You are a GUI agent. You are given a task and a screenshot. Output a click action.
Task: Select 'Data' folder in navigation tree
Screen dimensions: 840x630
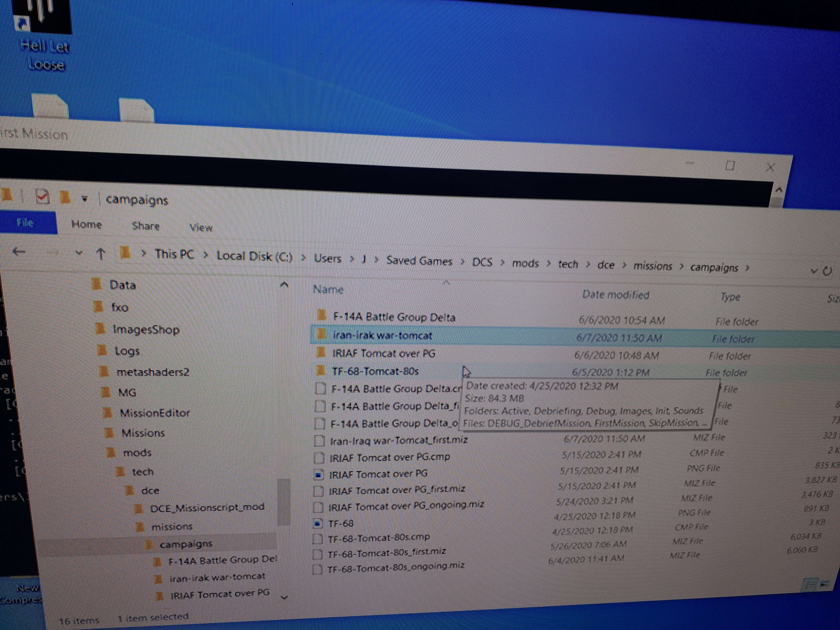point(122,285)
